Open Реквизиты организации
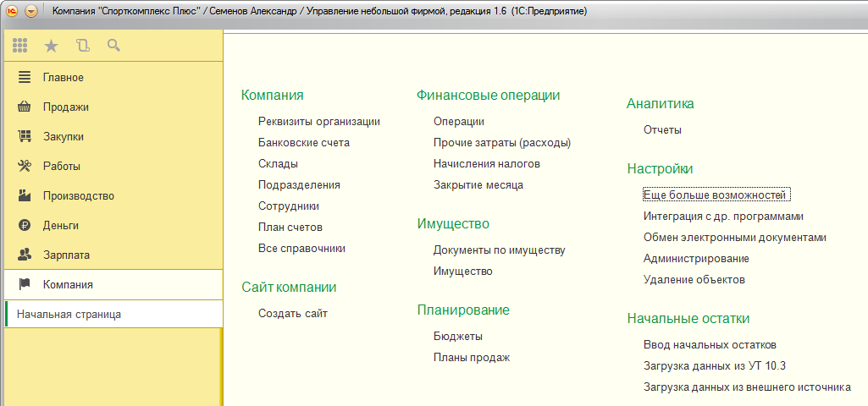 [x=319, y=122]
